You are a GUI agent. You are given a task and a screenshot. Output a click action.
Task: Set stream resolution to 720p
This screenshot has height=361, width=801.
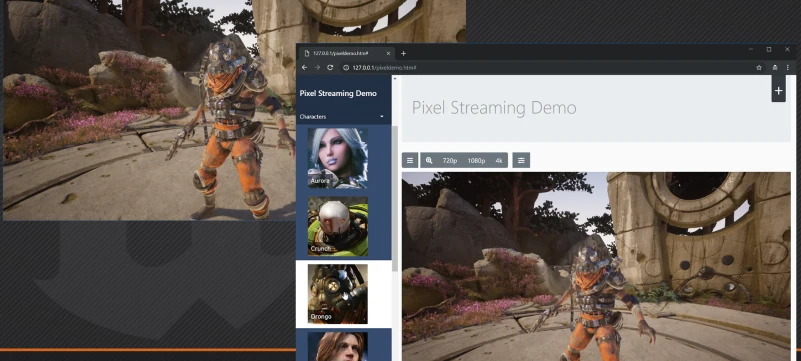coord(450,160)
